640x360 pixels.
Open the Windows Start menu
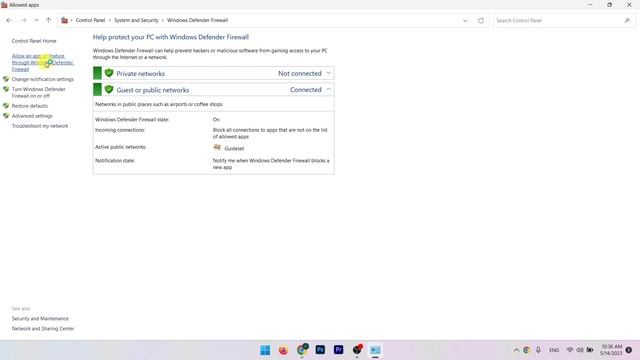click(265, 350)
